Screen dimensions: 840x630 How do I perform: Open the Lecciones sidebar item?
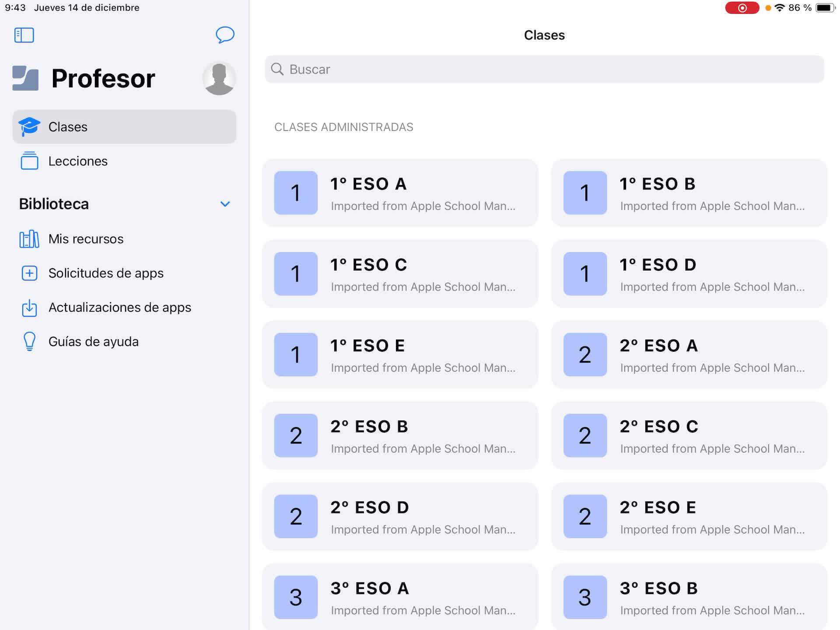tap(78, 161)
